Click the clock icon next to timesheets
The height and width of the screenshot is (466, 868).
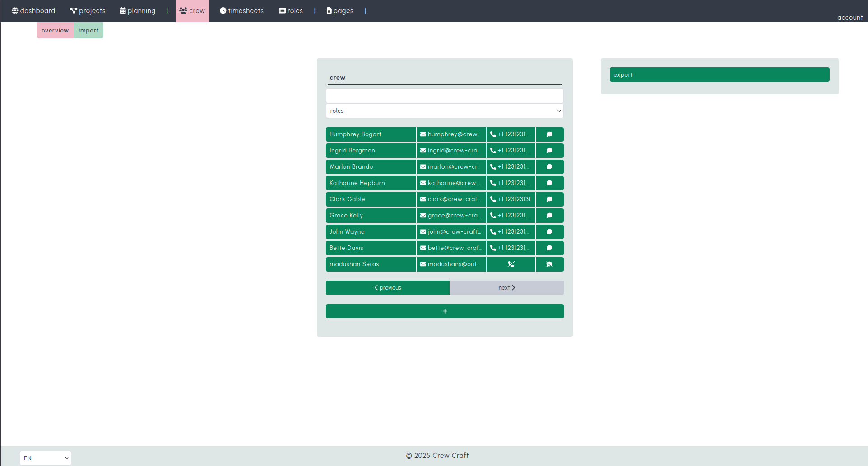(x=223, y=10)
